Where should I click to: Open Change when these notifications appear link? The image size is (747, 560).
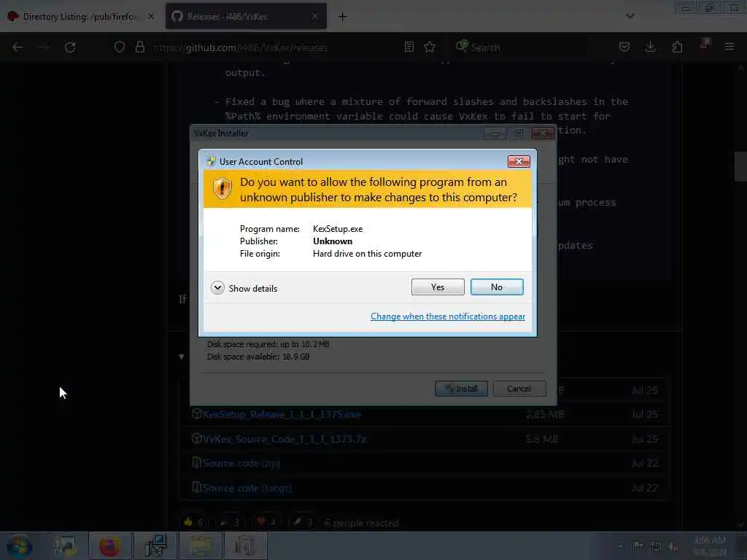click(448, 316)
